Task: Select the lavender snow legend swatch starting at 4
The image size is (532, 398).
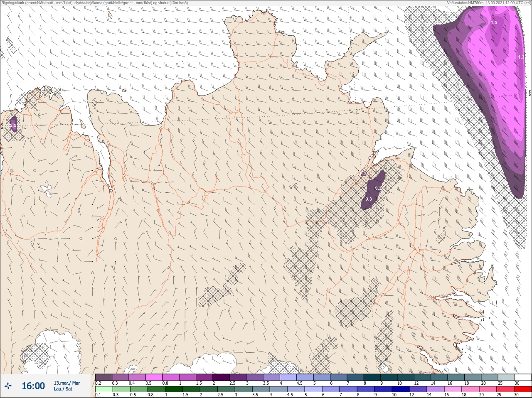Action: point(288,377)
